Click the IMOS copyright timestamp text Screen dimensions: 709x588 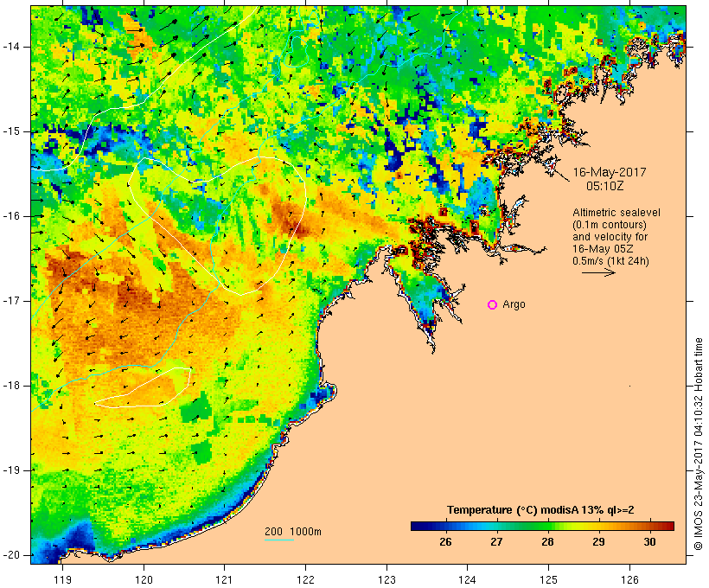coord(699,444)
